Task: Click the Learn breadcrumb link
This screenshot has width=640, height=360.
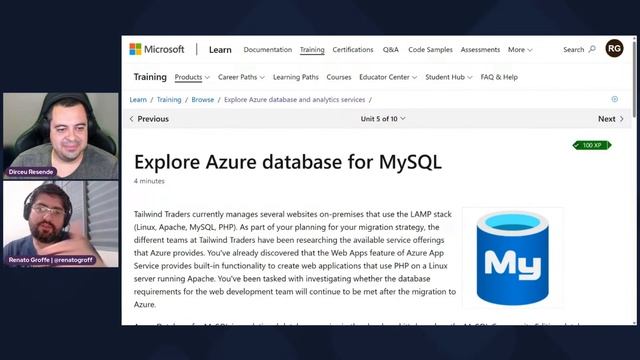Action: click(138, 100)
